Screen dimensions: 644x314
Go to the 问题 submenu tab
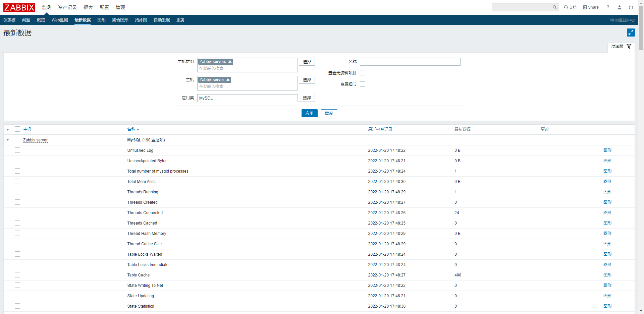[x=26, y=20]
